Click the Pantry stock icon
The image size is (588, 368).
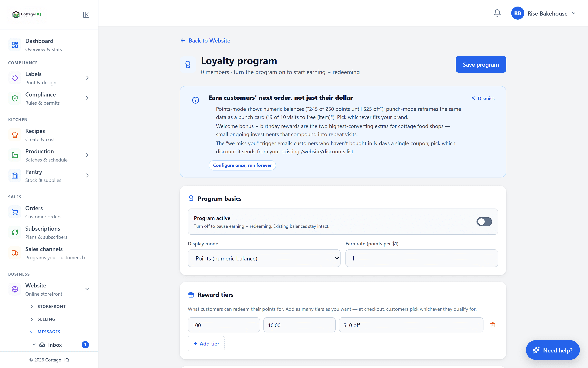pyautogui.click(x=15, y=176)
